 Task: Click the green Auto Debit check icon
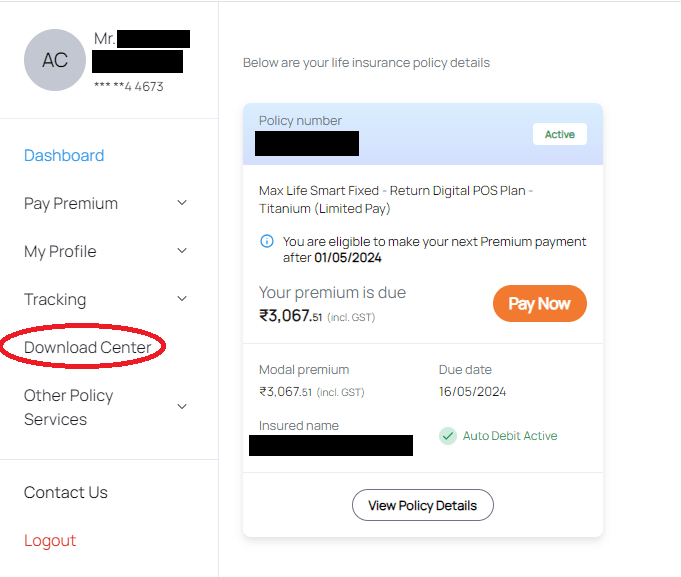(448, 436)
